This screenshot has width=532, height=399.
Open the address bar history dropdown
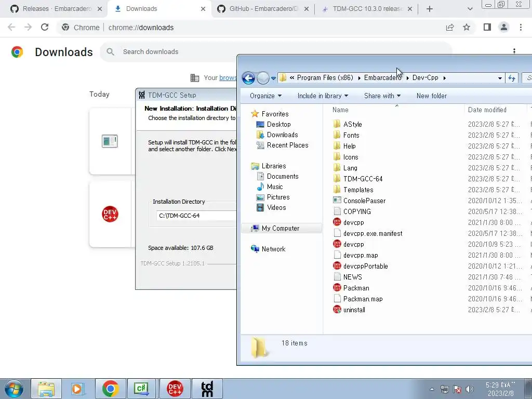pos(500,78)
